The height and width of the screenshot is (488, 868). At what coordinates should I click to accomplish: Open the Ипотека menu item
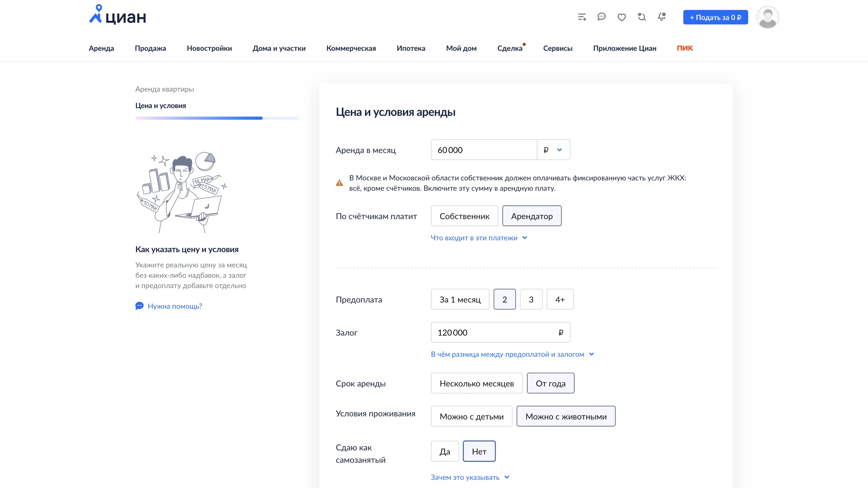[x=411, y=48]
